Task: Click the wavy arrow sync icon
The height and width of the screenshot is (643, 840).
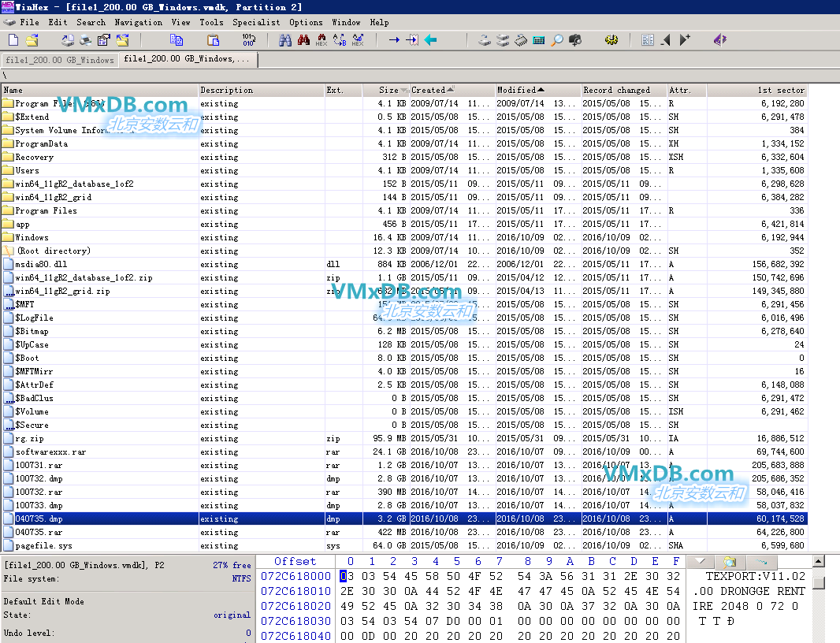Action: click(x=762, y=562)
